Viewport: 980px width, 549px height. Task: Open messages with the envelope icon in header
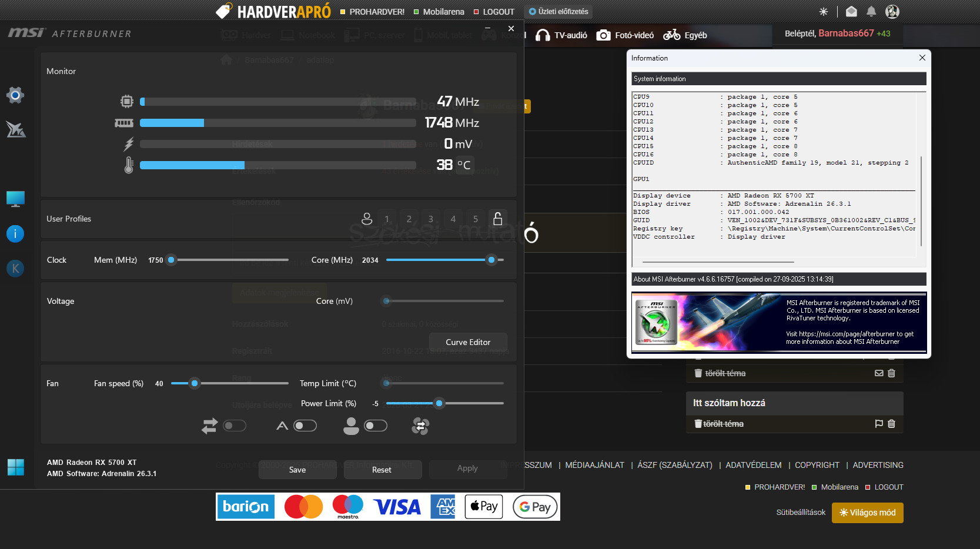click(851, 11)
